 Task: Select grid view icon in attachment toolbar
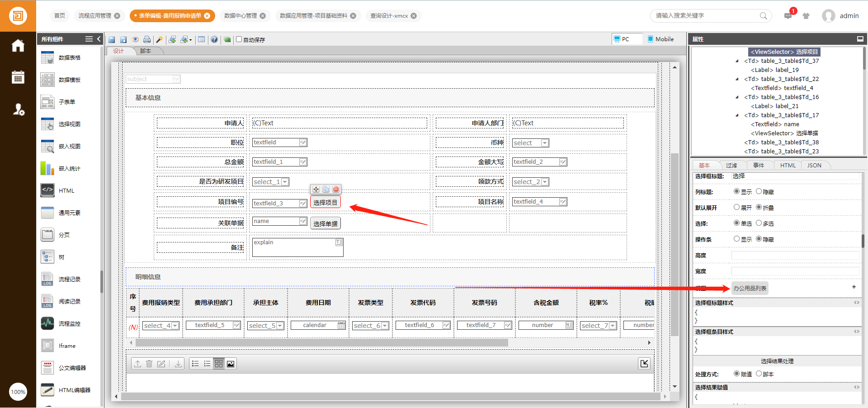point(219,364)
